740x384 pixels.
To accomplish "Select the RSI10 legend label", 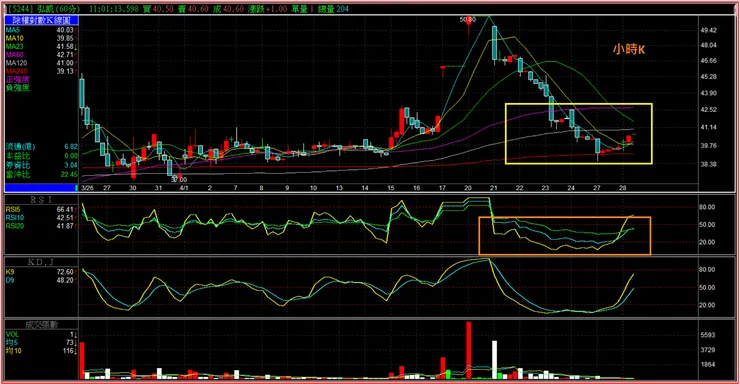I will pos(15,217).
